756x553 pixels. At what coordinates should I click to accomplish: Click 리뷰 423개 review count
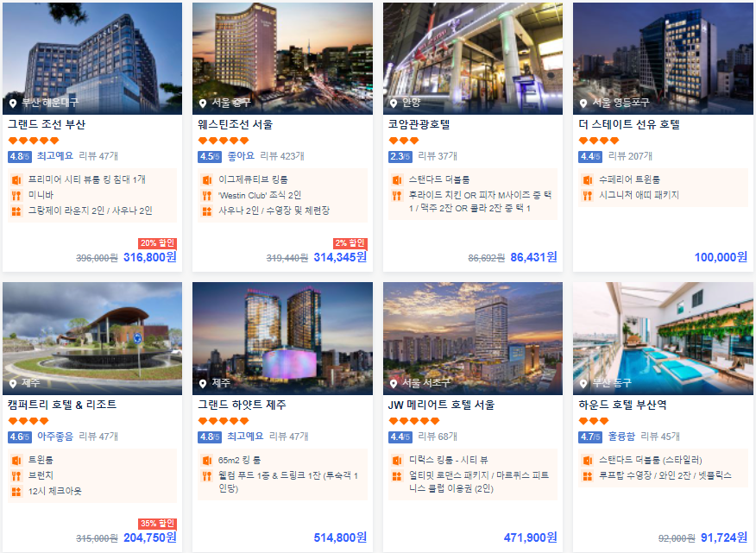pyautogui.click(x=282, y=156)
